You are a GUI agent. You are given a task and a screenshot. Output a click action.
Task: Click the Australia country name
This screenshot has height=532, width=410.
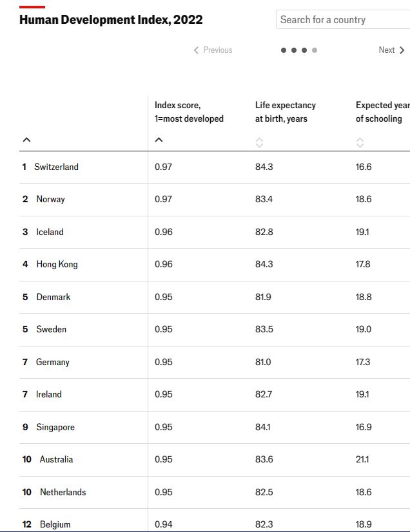(x=56, y=459)
